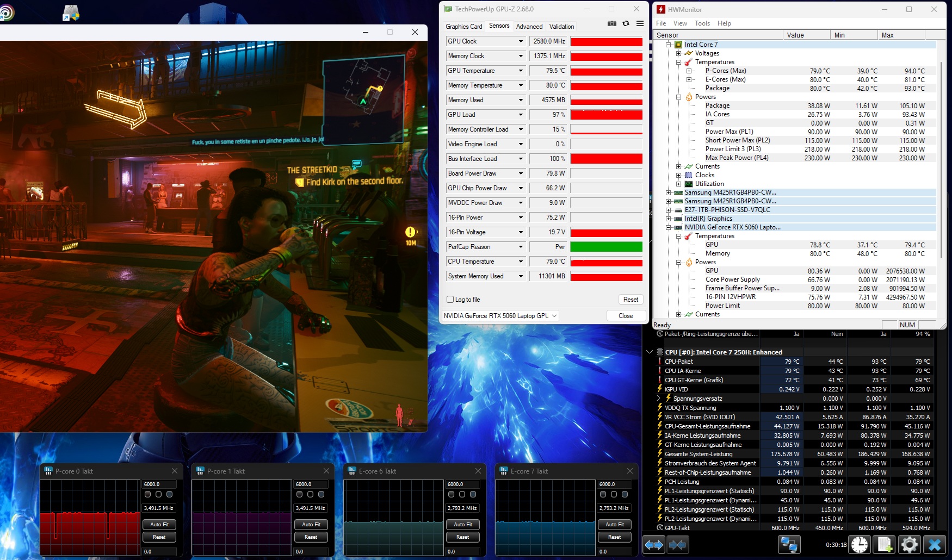Click the Reset button in GPU-Z

coord(630,300)
